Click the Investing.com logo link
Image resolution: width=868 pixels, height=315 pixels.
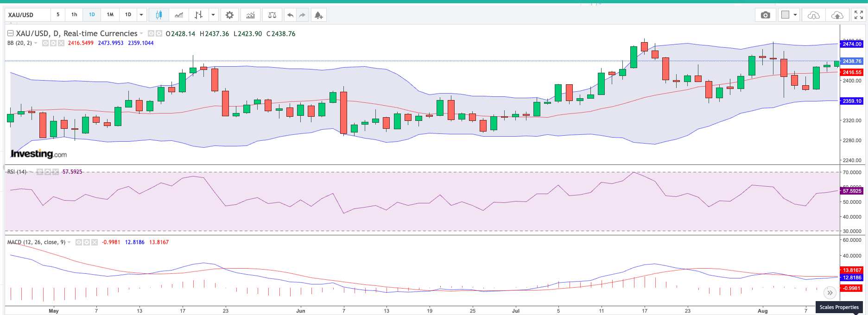pyautogui.click(x=39, y=154)
